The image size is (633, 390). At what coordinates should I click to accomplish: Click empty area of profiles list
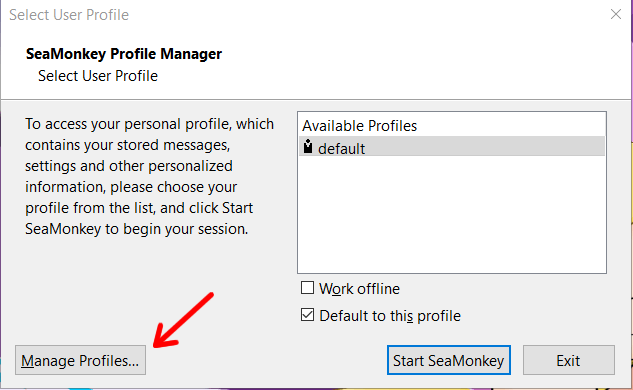(452, 214)
